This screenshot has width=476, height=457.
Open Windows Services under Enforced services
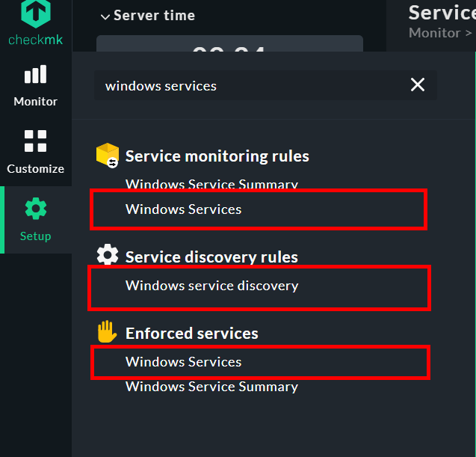184,362
